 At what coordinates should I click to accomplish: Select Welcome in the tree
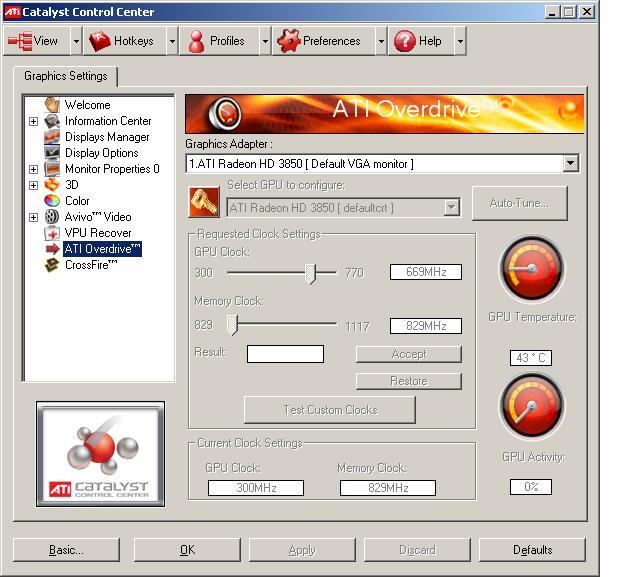tap(88, 105)
